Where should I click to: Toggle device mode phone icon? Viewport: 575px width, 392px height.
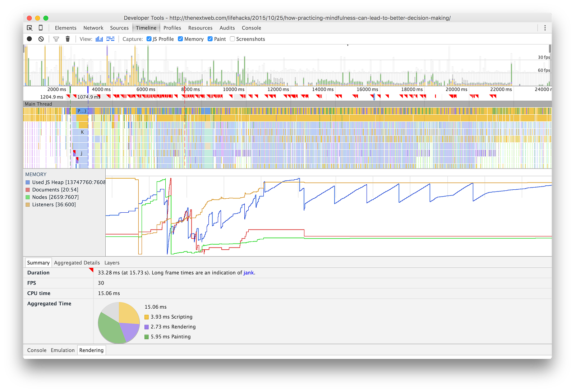[41, 28]
